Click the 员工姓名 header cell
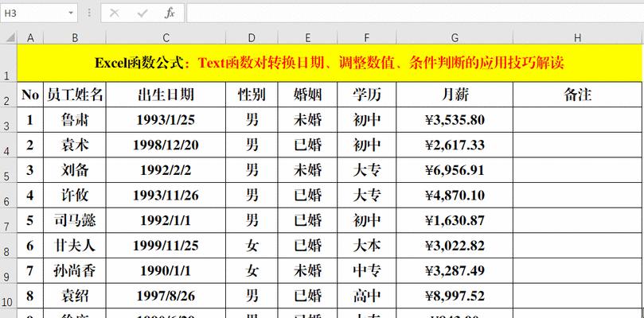Viewport: 644px width, 318px height. (75, 95)
